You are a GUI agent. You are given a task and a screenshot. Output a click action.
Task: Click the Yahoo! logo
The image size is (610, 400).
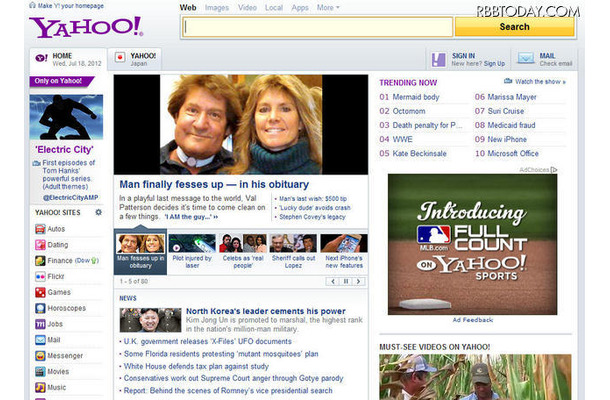click(x=86, y=27)
